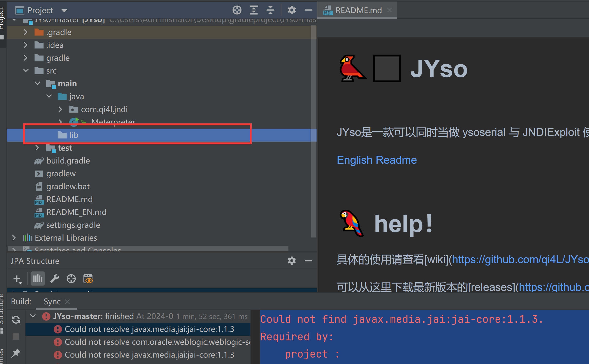
Task: Click the orange .gradle folder icon
Action: click(39, 32)
